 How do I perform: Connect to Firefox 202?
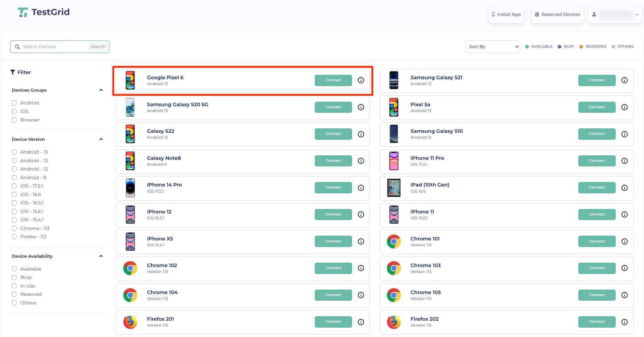tap(597, 322)
